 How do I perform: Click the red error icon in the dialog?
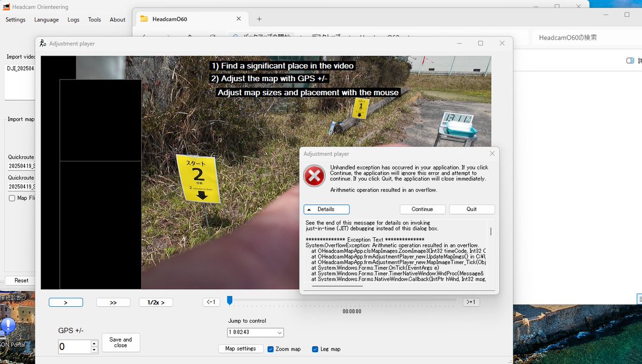pos(314,175)
